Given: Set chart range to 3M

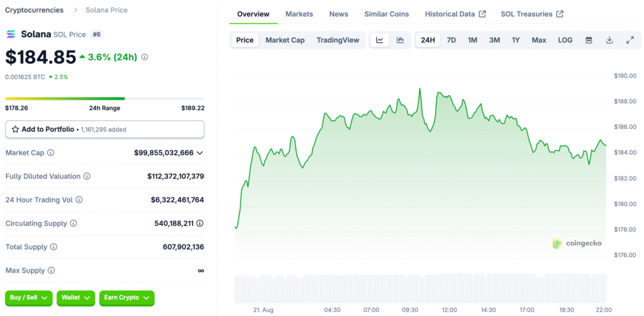Looking at the screenshot, I should click(x=494, y=40).
